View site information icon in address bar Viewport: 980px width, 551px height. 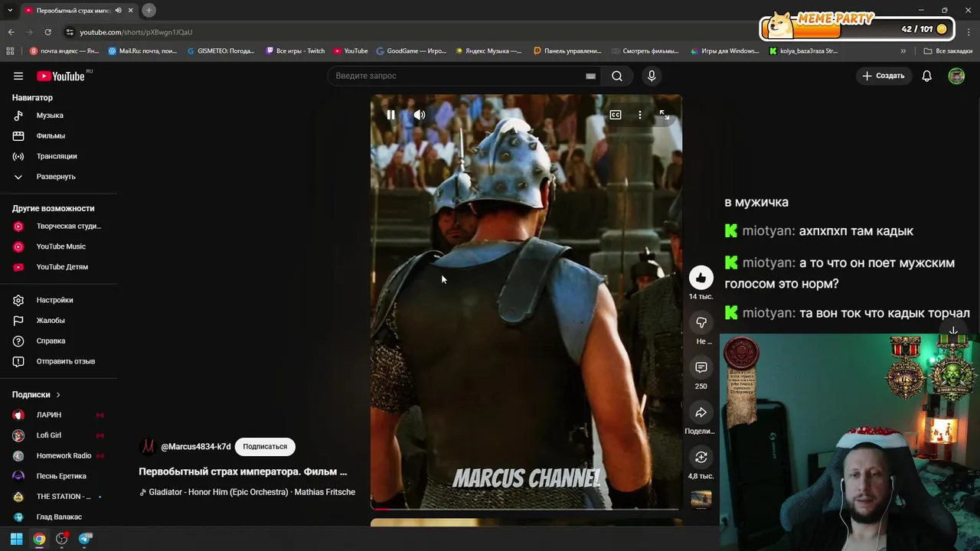pyautogui.click(x=70, y=32)
